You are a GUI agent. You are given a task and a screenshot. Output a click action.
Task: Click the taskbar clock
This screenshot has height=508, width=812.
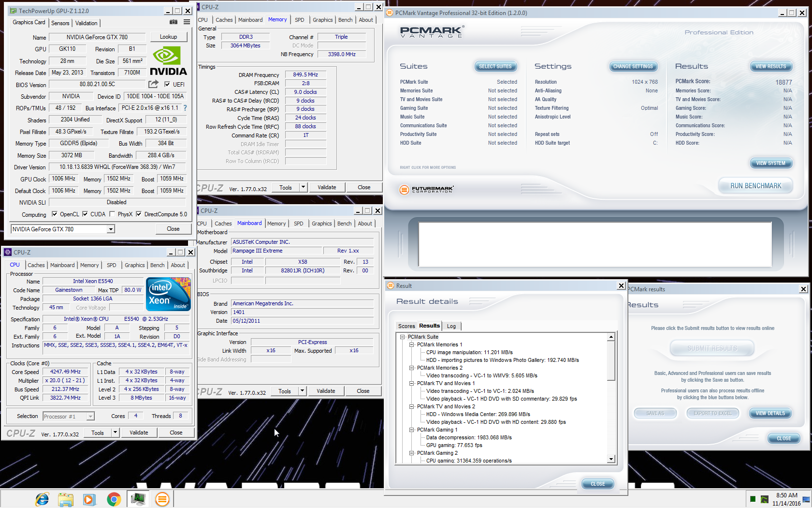(786, 499)
